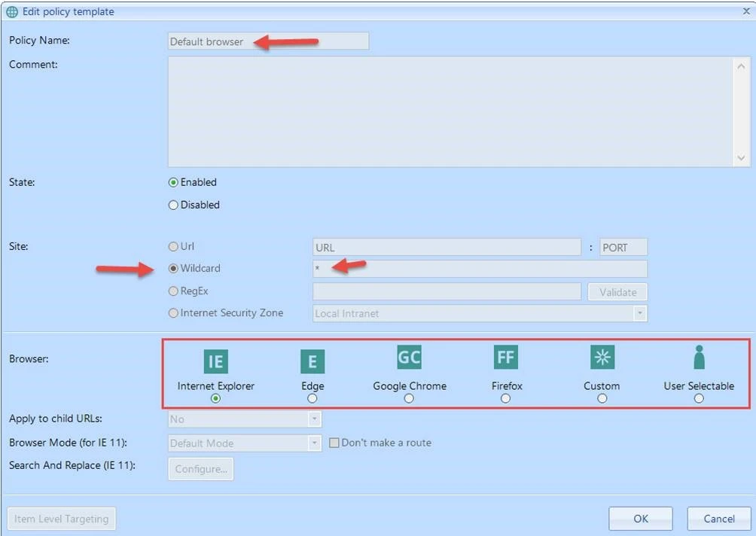Open the Internet Security Zone dropdown

coord(639,313)
